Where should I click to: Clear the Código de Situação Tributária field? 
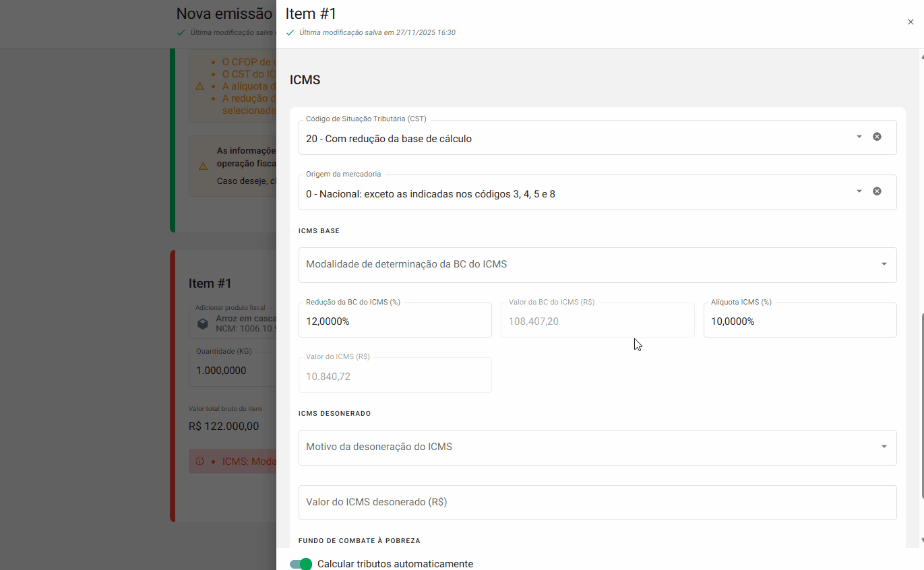pos(877,136)
